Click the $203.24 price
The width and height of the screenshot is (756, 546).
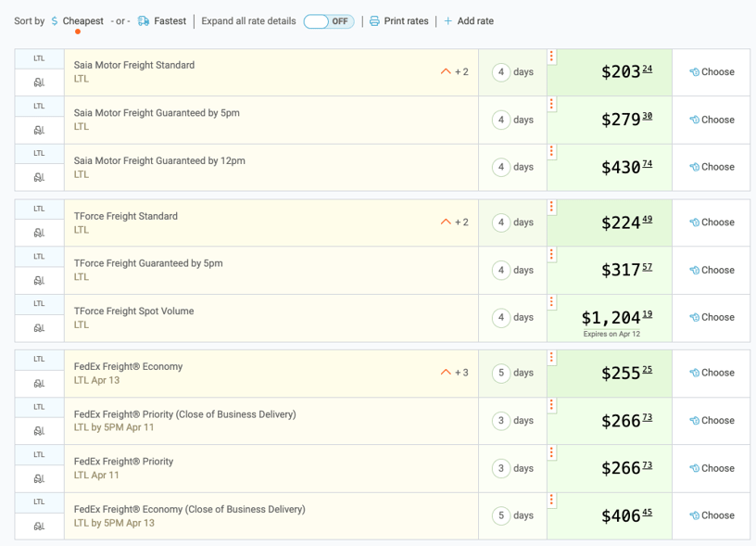pos(626,71)
